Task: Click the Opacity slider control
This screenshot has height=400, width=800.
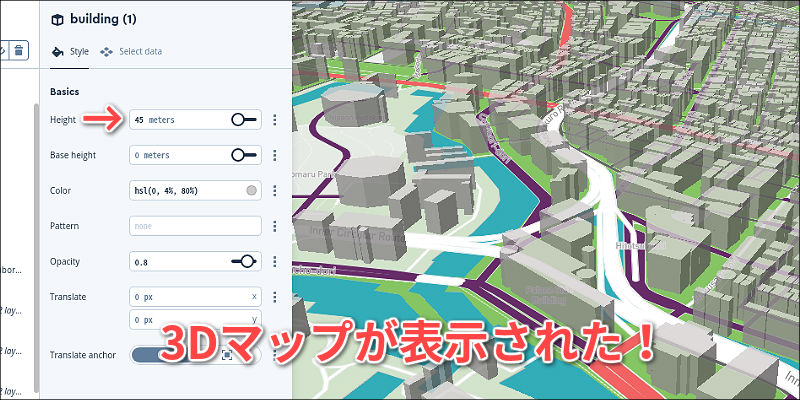Action: 244,262
